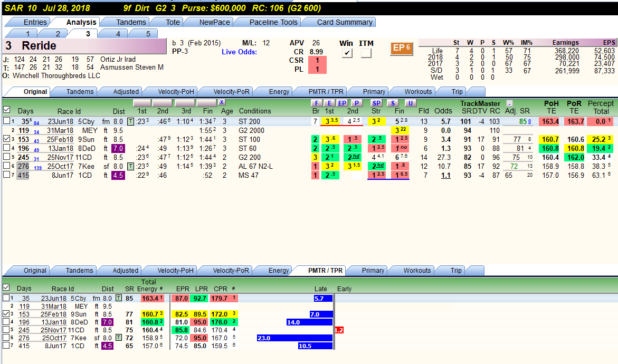This screenshot has width=618, height=364.
Task: Check the 8Jun17 1CD row in the PMTR table
Action: (x=6, y=346)
